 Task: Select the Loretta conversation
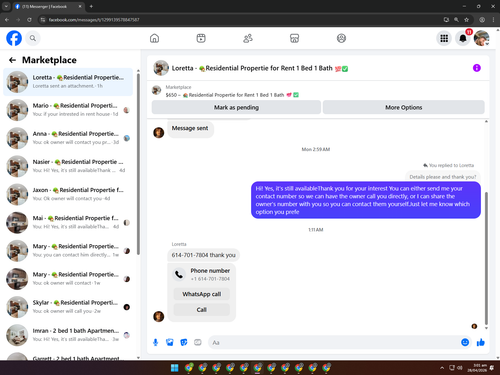point(68,82)
